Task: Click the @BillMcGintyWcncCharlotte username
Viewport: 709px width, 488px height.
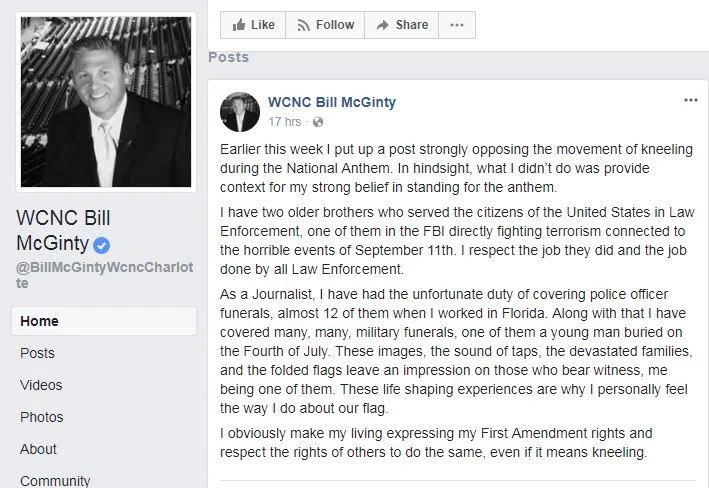Action: click(x=104, y=275)
